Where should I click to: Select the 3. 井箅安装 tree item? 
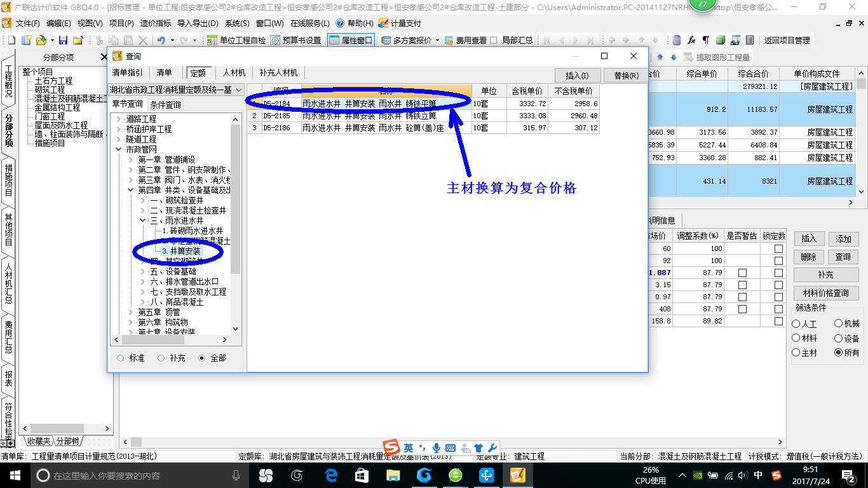click(x=181, y=251)
